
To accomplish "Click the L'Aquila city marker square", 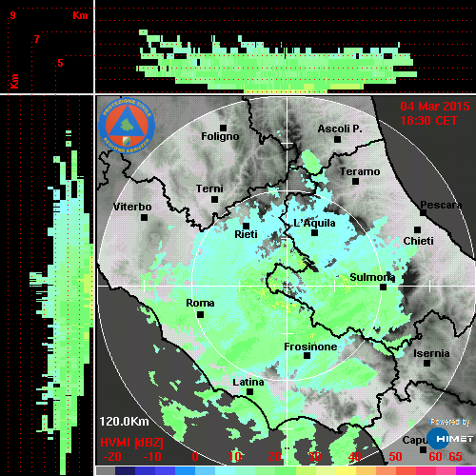I will tap(314, 233).
